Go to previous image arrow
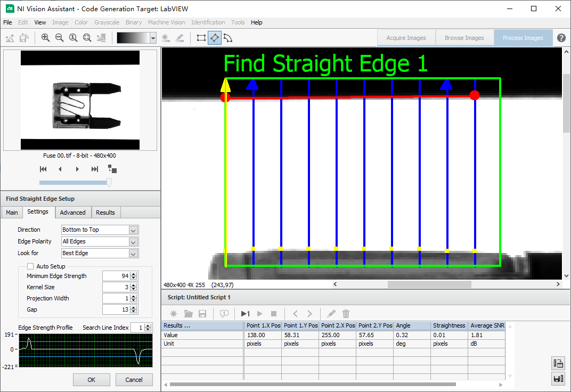This screenshot has width=571, height=392. 60,169
